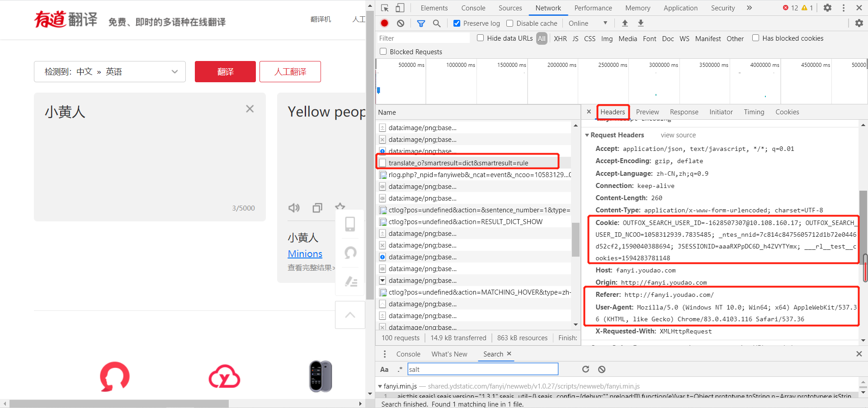Screen dimensions: 868x408
Task: Open the Sources tab
Action: point(510,8)
